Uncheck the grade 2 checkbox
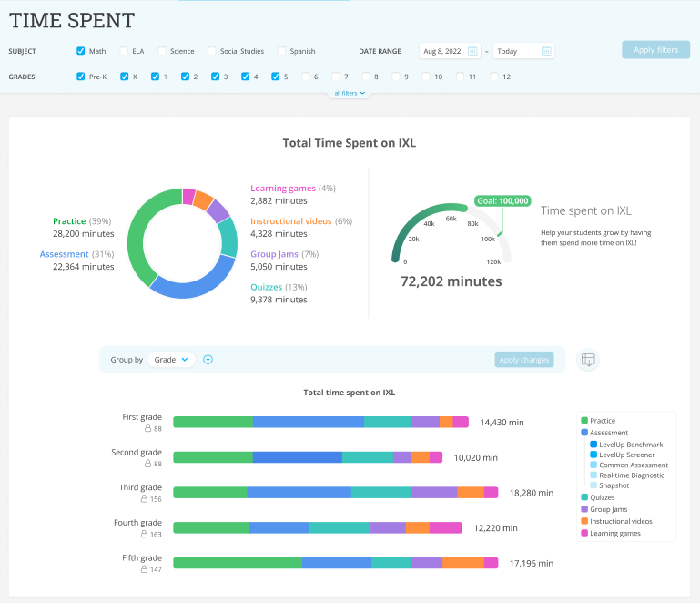Viewport: 700px width, 603px height. point(186,77)
